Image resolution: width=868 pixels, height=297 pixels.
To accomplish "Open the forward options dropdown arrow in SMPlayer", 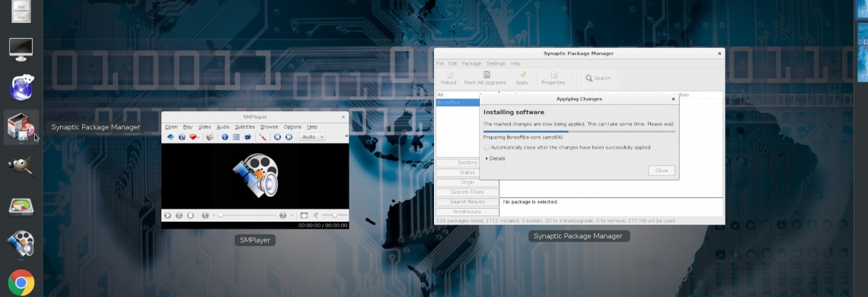I will (291, 216).
